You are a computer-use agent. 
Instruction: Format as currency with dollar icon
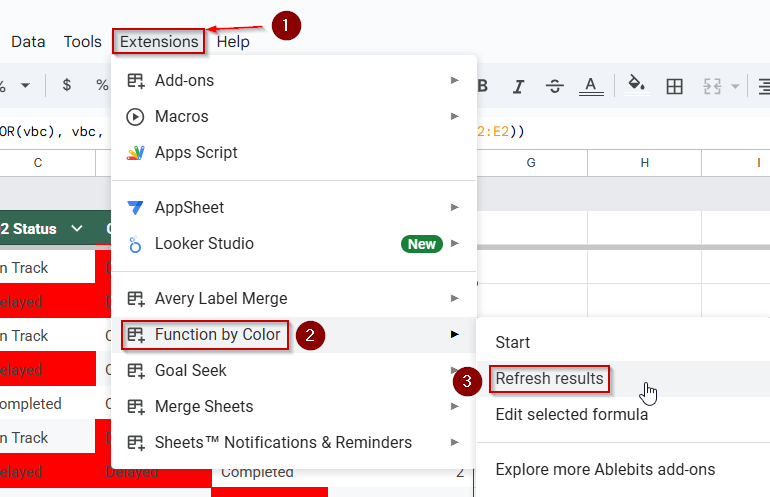point(67,85)
